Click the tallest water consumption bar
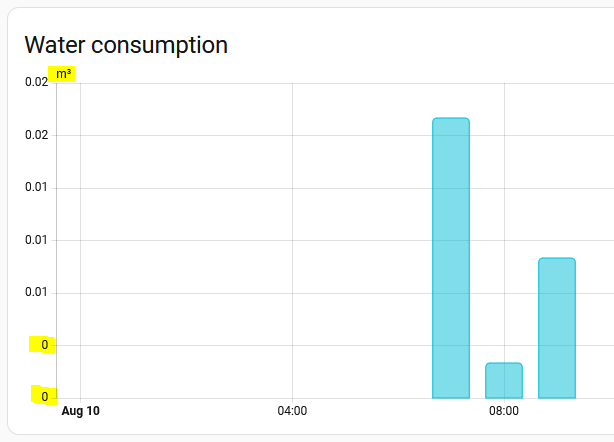The image size is (614, 442). [x=451, y=258]
